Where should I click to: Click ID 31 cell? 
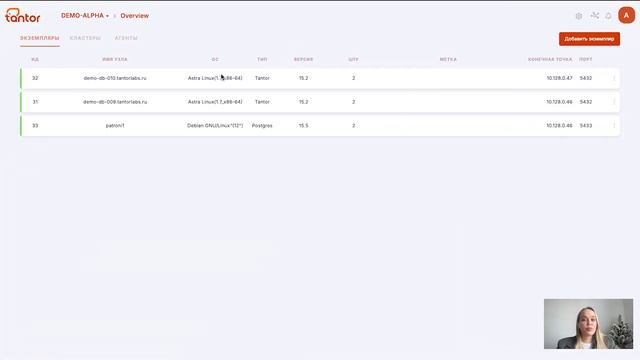pyautogui.click(x=35, y=102)
